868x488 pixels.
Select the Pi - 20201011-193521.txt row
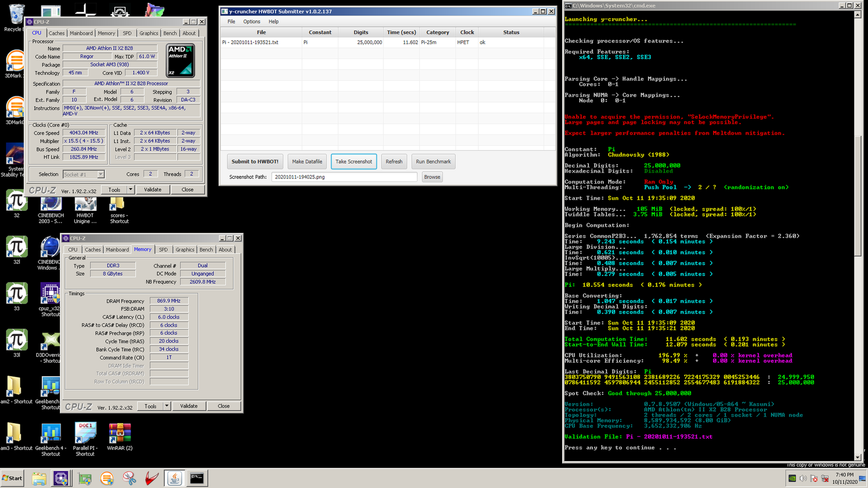pyautogui.click(x=388, y=42)
